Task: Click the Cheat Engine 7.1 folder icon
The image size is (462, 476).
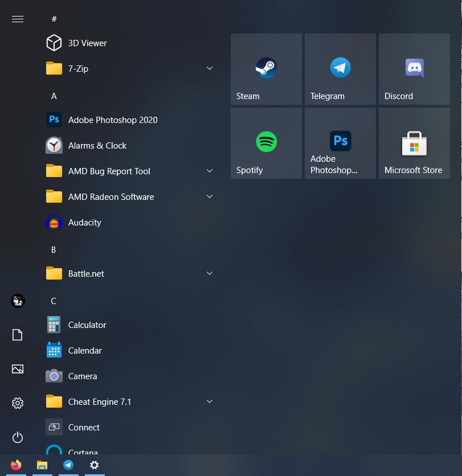Action: tap(54, 401)
